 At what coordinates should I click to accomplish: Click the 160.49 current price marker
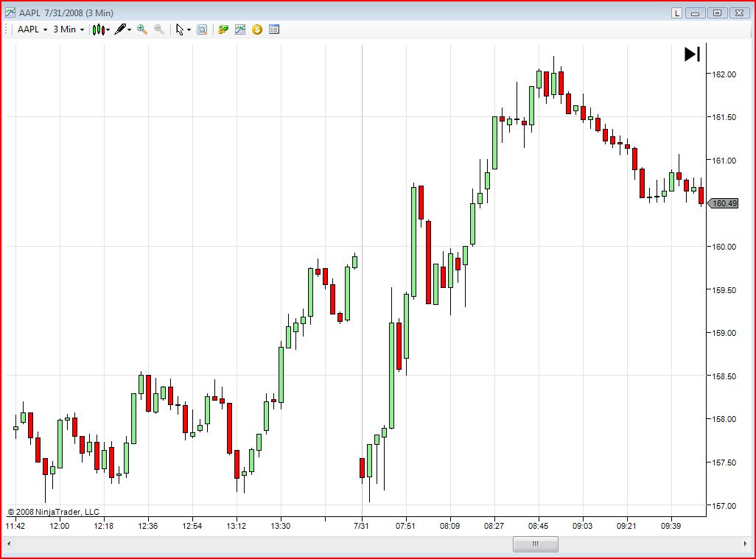click(724, 203)
